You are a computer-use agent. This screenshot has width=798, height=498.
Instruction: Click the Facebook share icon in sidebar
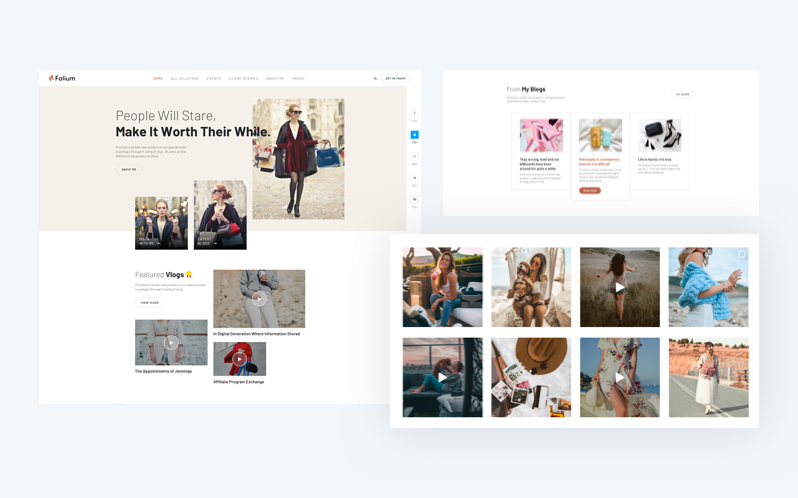click(x=414, y=114)
